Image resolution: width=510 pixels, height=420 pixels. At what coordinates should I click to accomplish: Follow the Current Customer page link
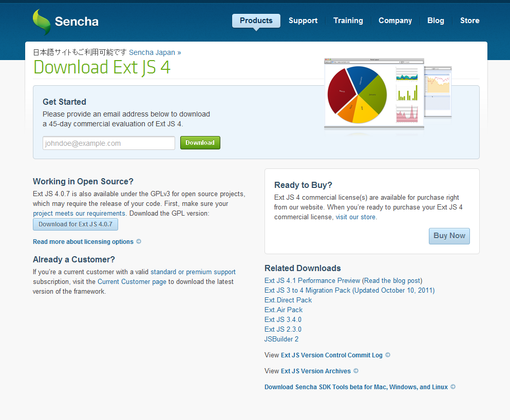pos(132,282)
